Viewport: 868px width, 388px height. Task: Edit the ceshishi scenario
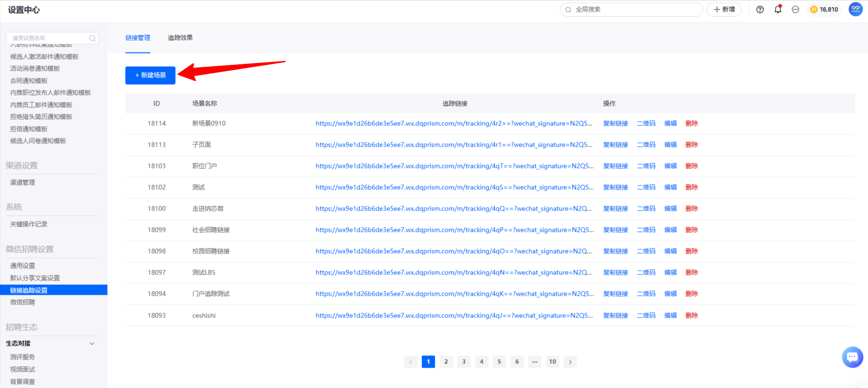[x=670, y=316]
